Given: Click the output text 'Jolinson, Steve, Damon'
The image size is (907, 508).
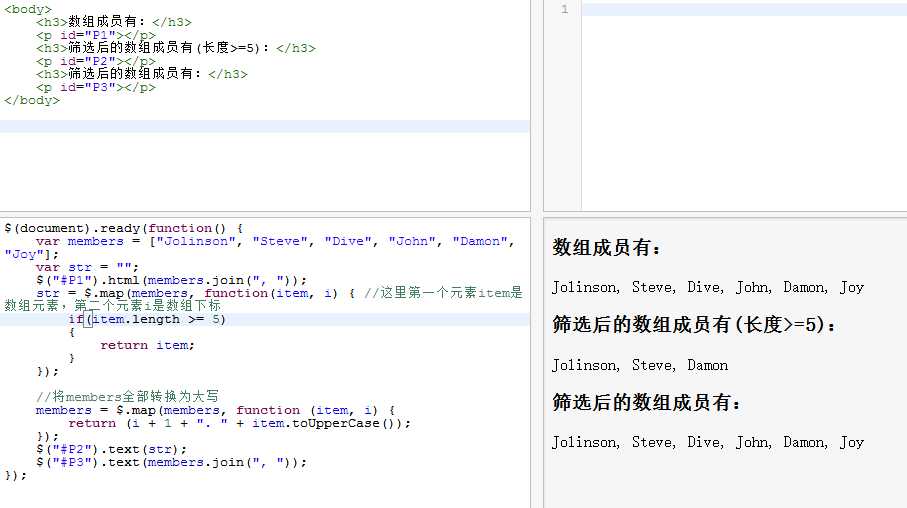Looking at the screenshot, I should click(x=640, y=365).
